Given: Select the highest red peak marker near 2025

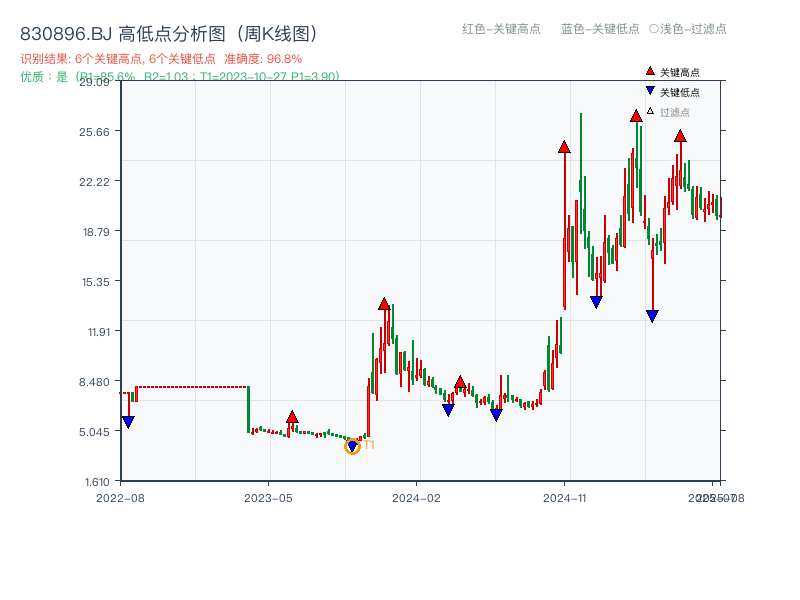Looking at the screenshot, I should 636,117.
